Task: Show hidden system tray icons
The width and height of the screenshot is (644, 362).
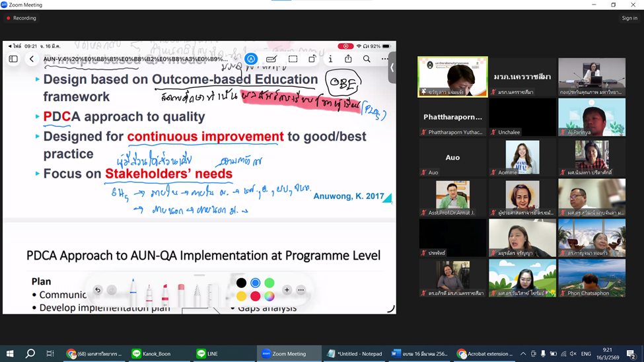Action: click(x=522, y=353)
